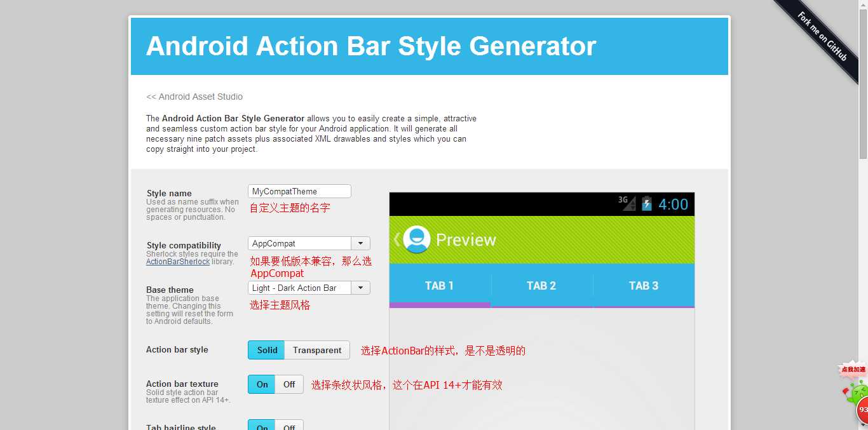Turn Tab hairline style Off

pyautogui.click(x=289, y=426)
